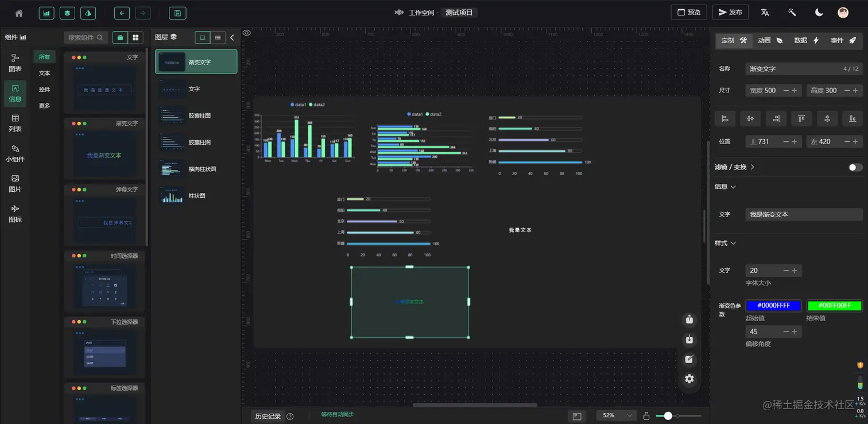Click the 预览 preview button
Screen dimensions: 868x424
(x=689, y=13)
